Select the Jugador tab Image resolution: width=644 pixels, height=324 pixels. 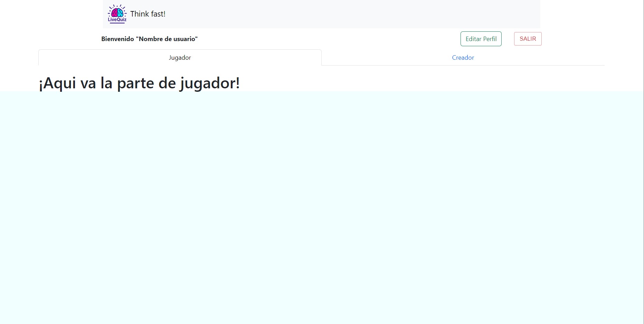coord(180,58)
